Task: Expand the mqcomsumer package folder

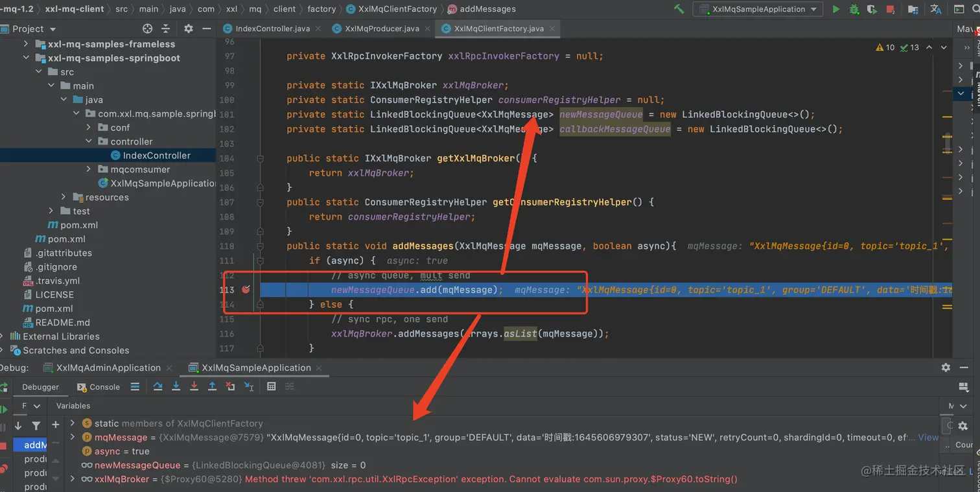Action: point(89,169)
